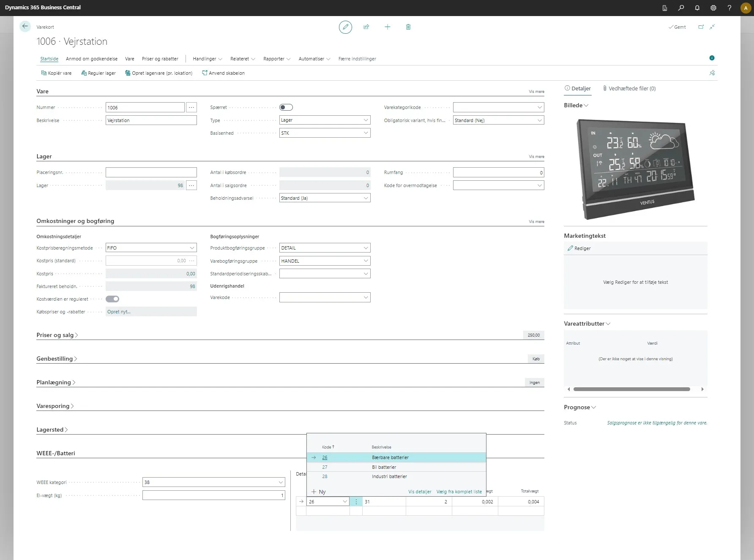Click Reguler lager action

pos(98,73)
